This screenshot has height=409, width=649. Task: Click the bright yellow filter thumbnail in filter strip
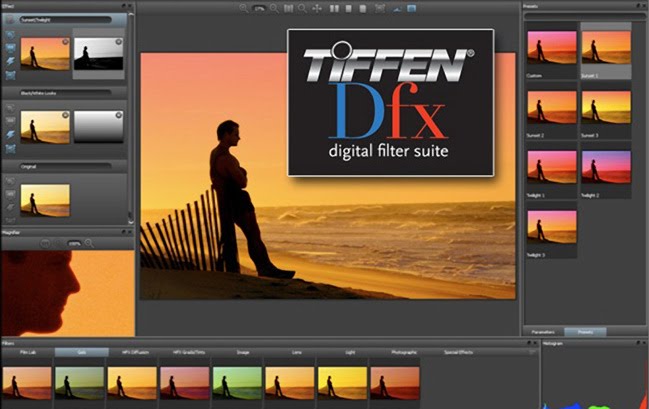click(342, 383)
